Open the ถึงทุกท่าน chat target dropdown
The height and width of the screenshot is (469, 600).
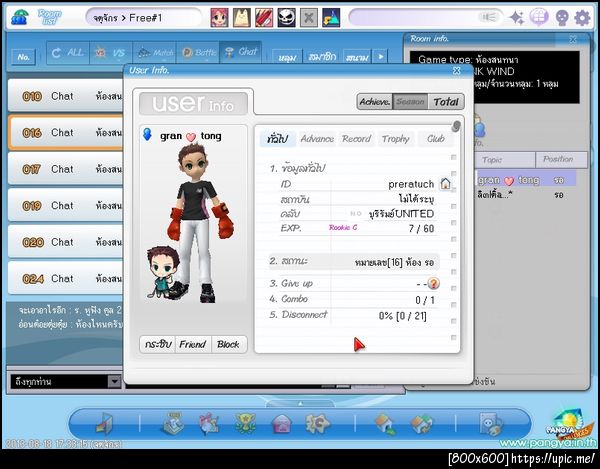pyautogui.click(x=114, y=381)
